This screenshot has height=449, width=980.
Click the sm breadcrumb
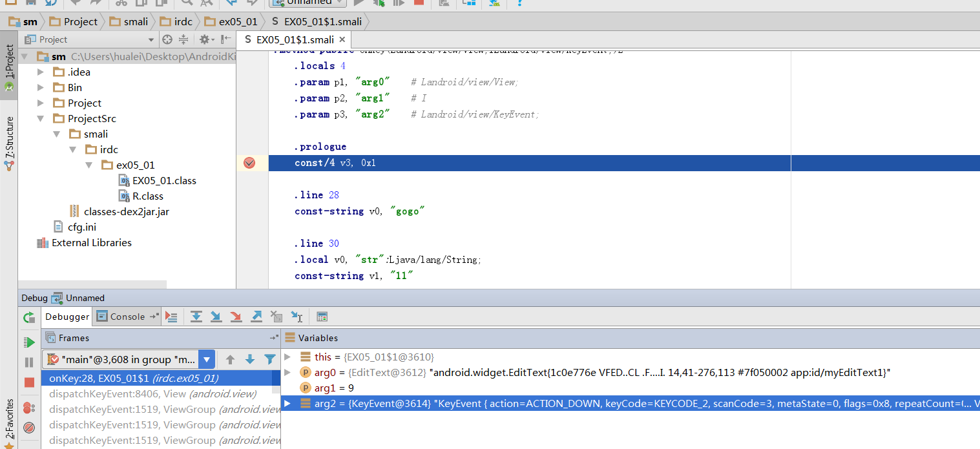(23, 21)
